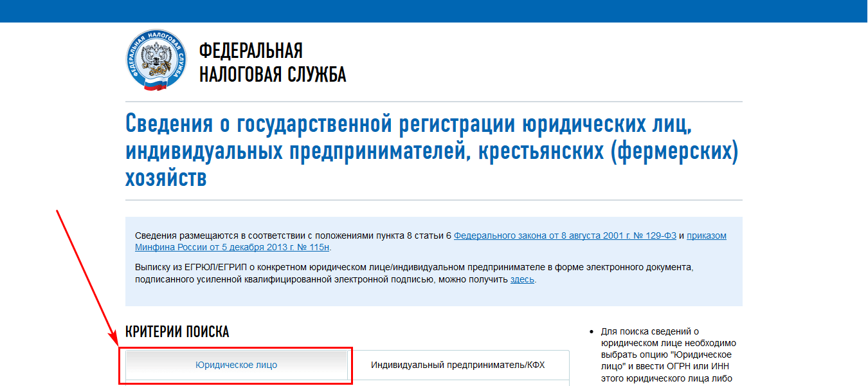Select the "Юридическое лицо" tab
Image resolution: width=868 pixels, height=386 pixels.
[x=236, y=365]
